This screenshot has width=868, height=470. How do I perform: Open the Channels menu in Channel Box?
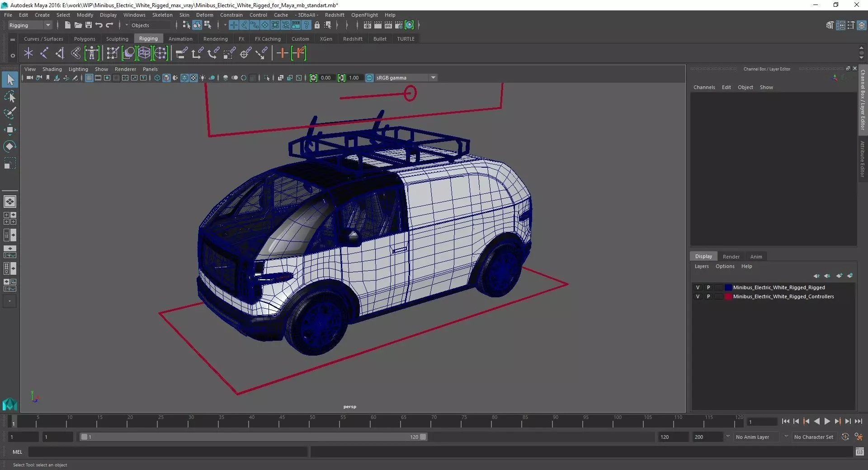(704, 87)
